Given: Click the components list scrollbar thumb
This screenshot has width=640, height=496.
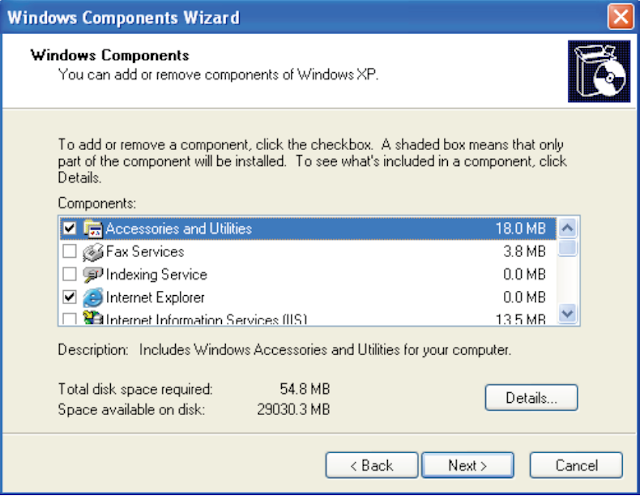Looking at the screenshot, I should [x=567, y=247].
